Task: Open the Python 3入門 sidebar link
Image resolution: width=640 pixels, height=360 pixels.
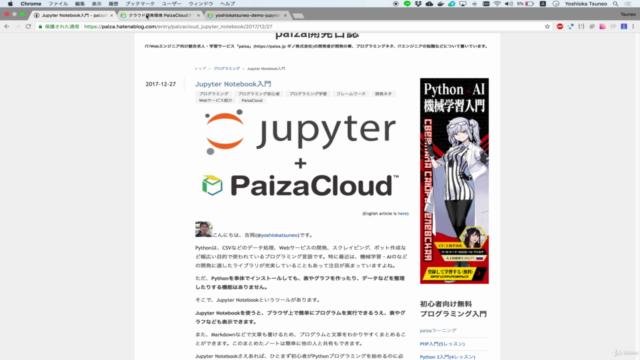Action: [x=447, y=357]
